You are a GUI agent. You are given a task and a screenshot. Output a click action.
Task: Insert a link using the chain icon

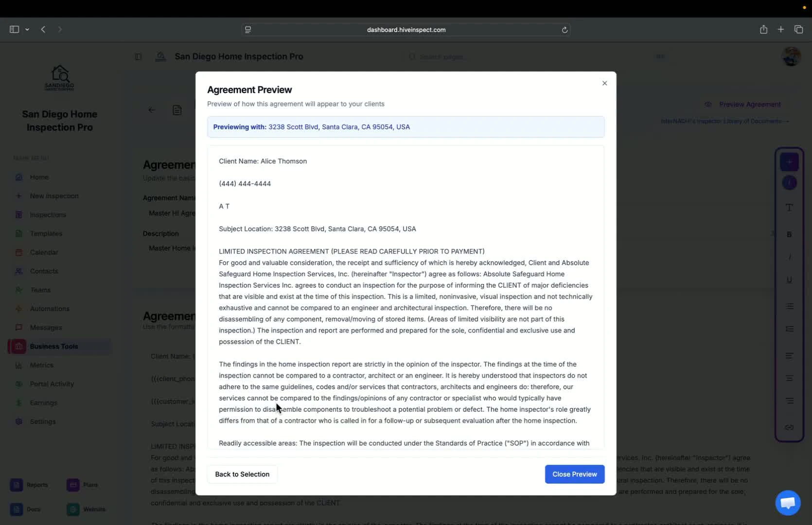[789, 427]
